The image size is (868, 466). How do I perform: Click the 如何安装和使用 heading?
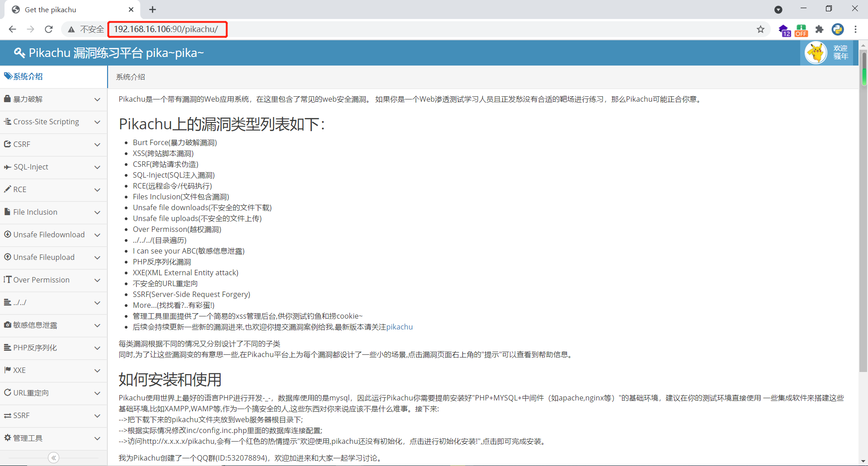[170, 380]
